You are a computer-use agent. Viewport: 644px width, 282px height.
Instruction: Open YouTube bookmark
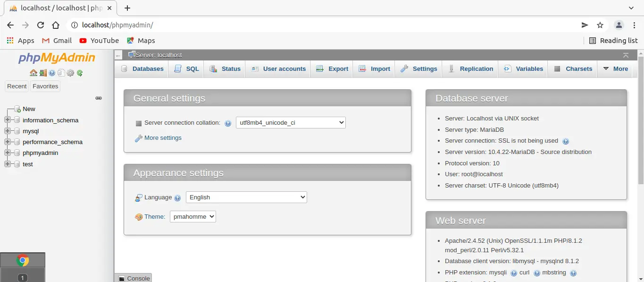pos(99,41)
